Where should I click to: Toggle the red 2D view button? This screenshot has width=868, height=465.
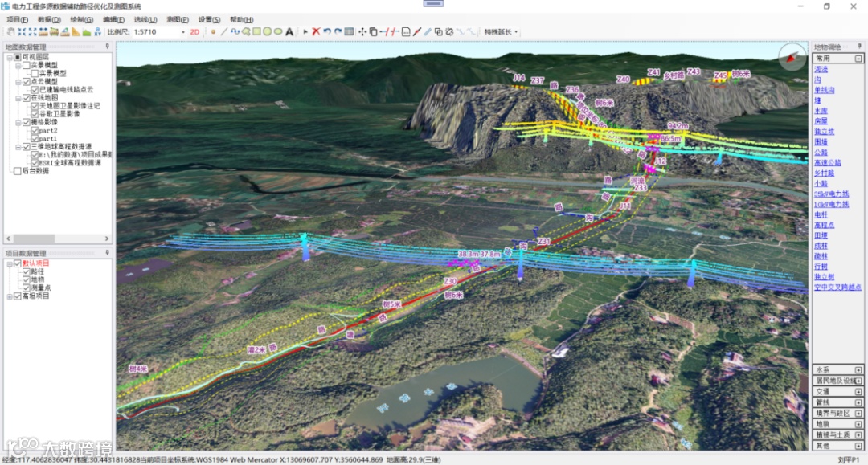[194, 32]
